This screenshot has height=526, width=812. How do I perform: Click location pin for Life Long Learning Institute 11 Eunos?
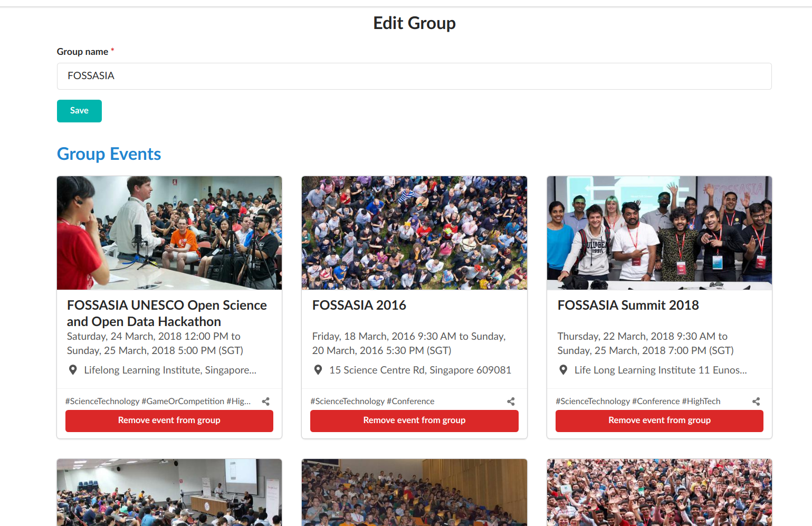[563, 370]
